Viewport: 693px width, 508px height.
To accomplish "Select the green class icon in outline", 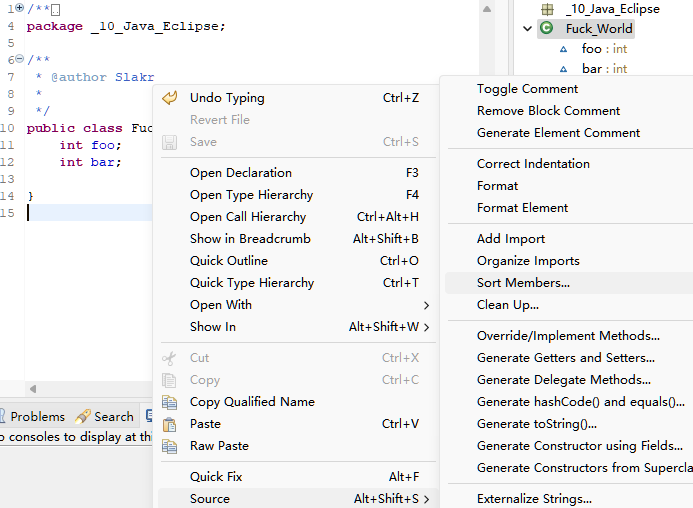I will [x=546, y=28].
